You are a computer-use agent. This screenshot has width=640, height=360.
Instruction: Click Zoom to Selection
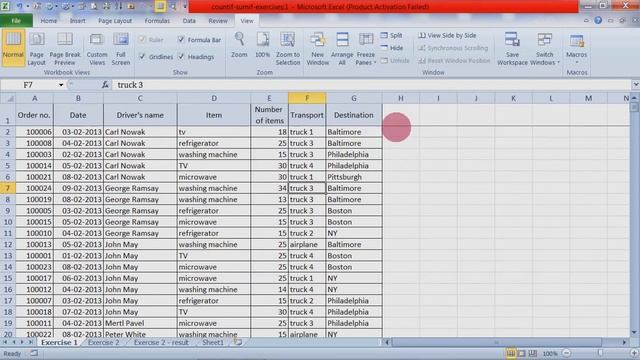tap(288, 49)
